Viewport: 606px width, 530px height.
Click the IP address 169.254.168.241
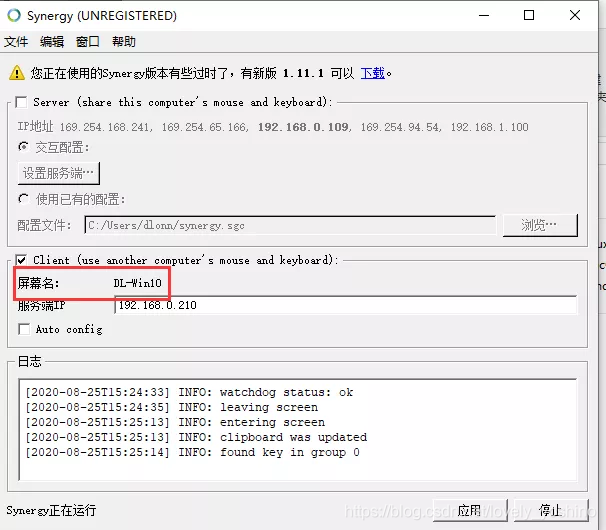(105, 127)
